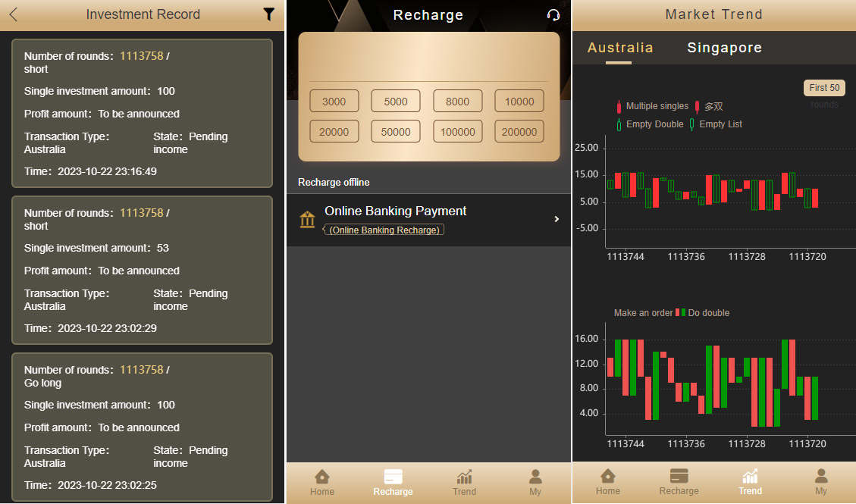Toggle the Multiple singles legend series

coord(652,106)
